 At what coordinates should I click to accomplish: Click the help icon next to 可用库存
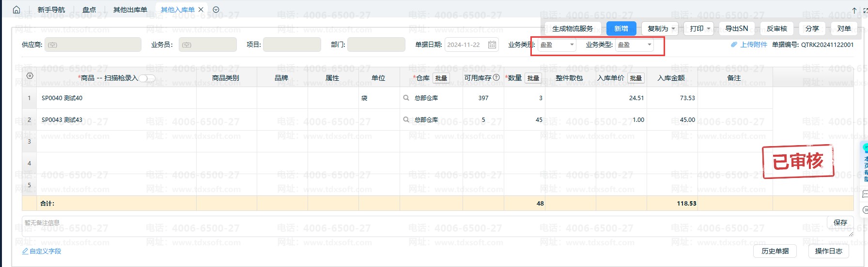tap(496, 77)
